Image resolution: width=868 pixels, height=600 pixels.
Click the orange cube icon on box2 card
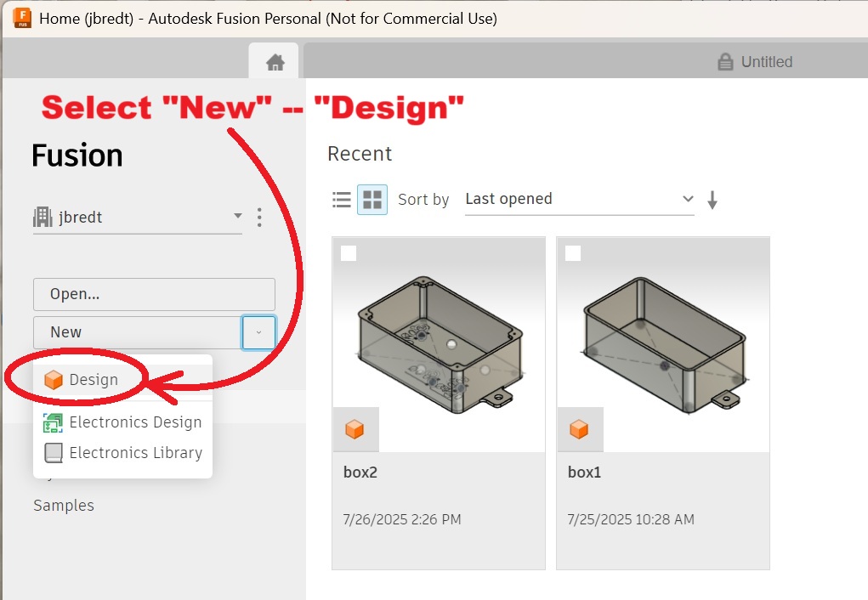pos(355,429)
